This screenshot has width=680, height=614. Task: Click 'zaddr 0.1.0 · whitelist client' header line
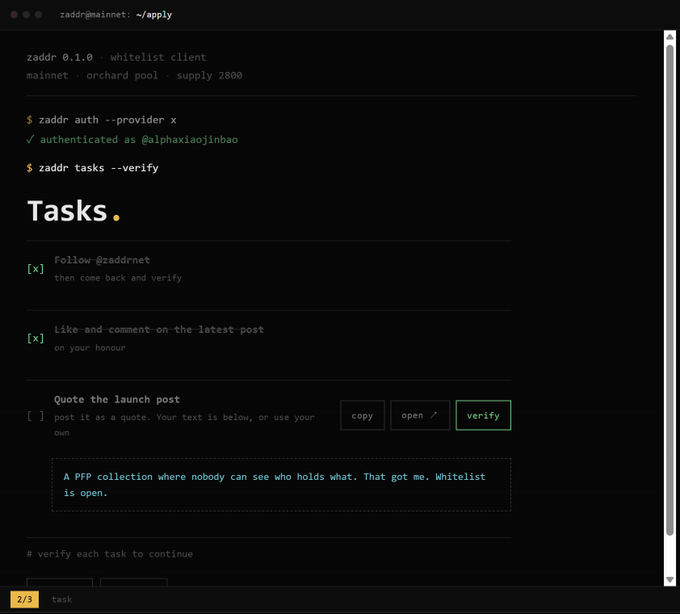[x=116, y=57]
